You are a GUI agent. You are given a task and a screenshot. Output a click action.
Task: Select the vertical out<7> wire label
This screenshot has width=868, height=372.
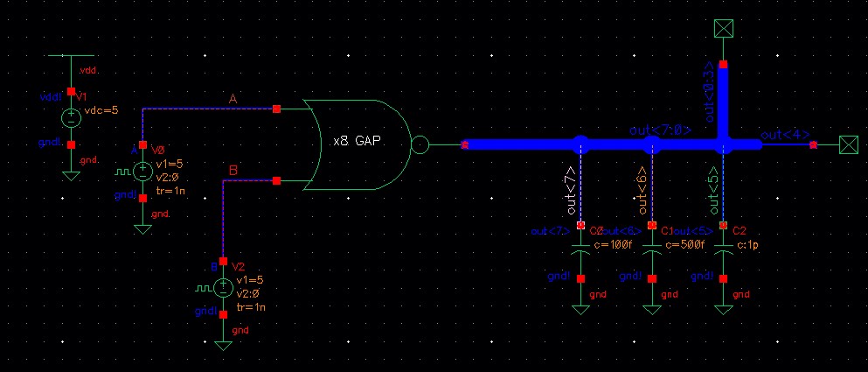[571, 191]
